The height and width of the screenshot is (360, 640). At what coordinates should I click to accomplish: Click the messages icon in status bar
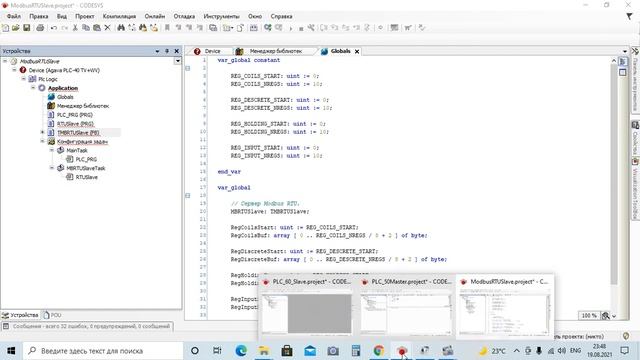[x=6, y=327]
